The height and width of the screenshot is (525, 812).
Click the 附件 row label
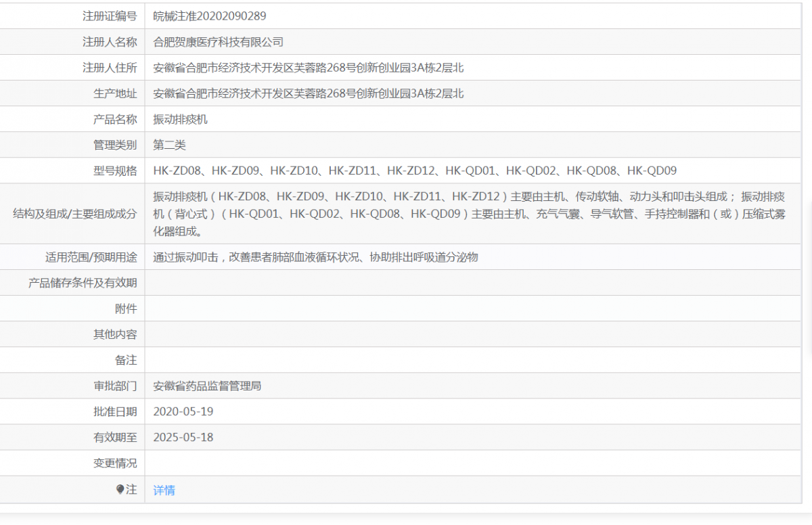pos(126,309)
